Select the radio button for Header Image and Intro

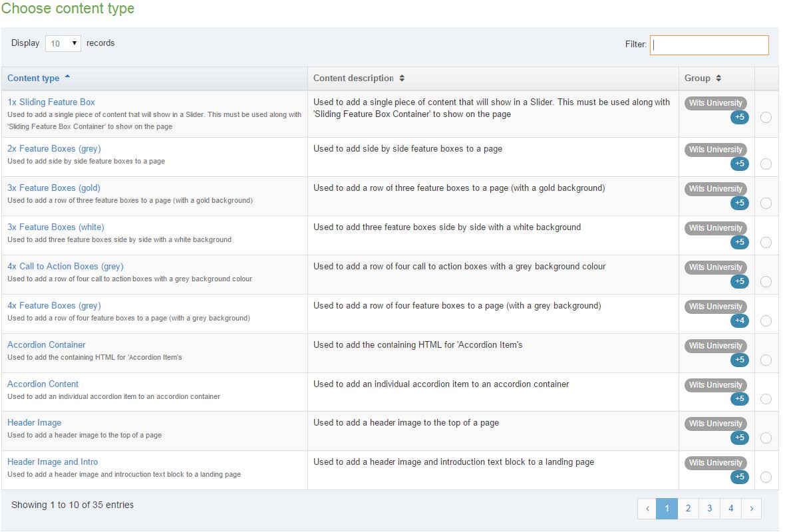point(766,477)
